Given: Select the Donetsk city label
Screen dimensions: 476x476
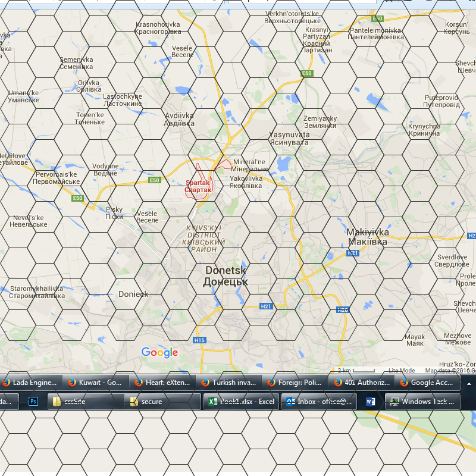Looking at the screenshot, I should [x=226, y=276].
